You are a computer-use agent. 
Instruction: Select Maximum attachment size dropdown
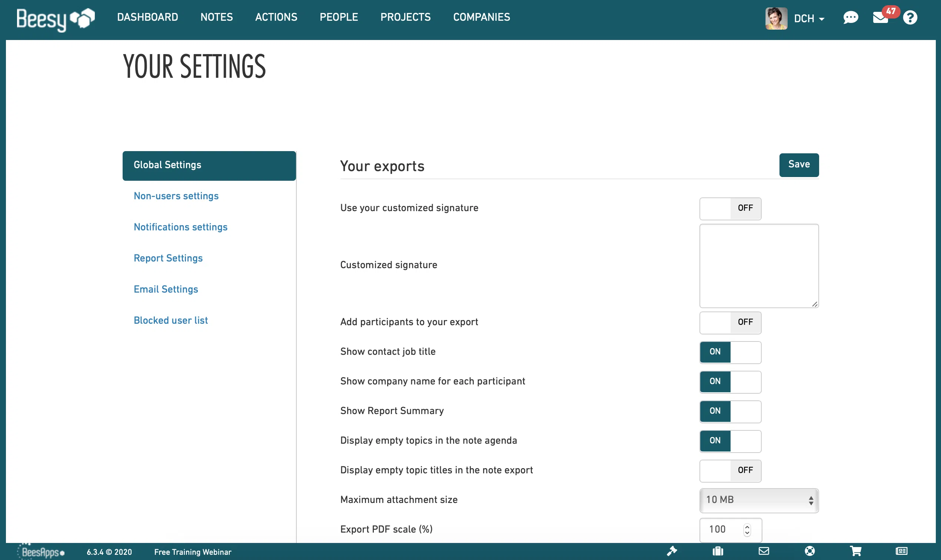pyautogui.click(x=759, y=500)
